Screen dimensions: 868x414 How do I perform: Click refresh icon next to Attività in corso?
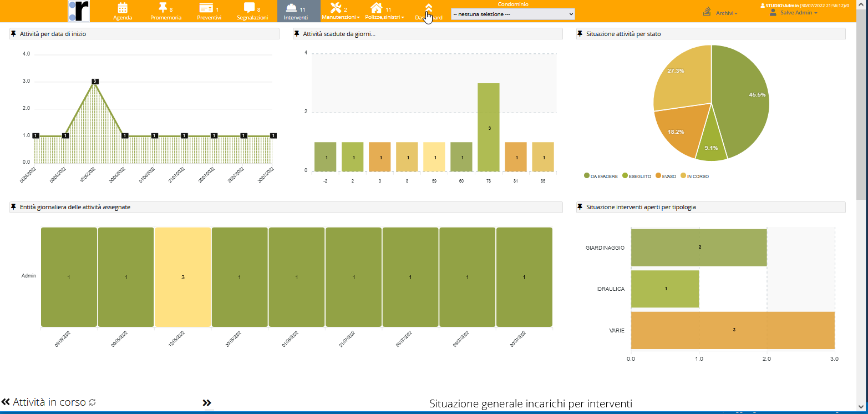tap(93, 402)
